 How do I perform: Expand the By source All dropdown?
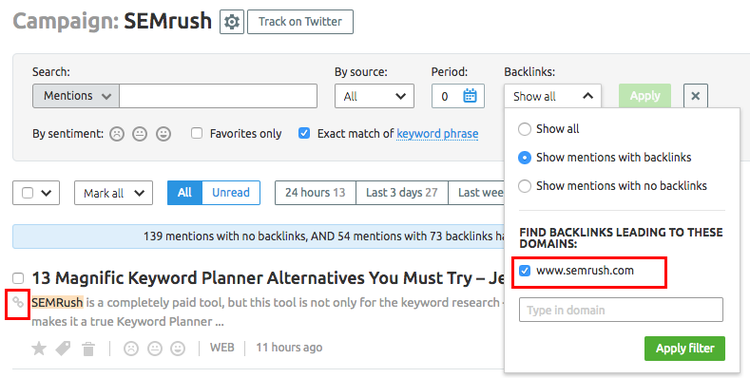click(x=375, y=96)
